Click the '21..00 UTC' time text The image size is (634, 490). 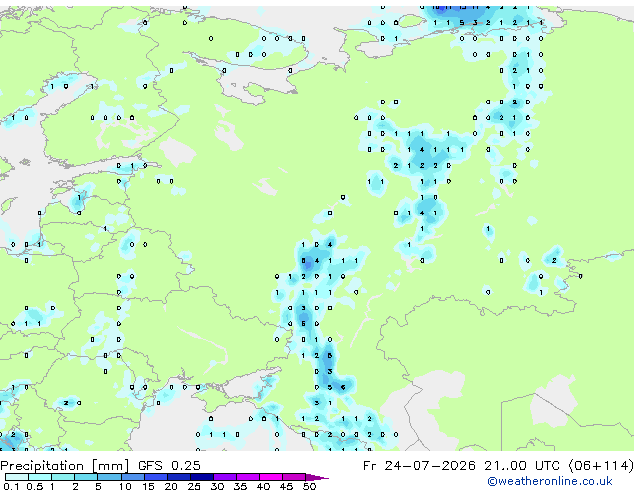coord(524,466)
